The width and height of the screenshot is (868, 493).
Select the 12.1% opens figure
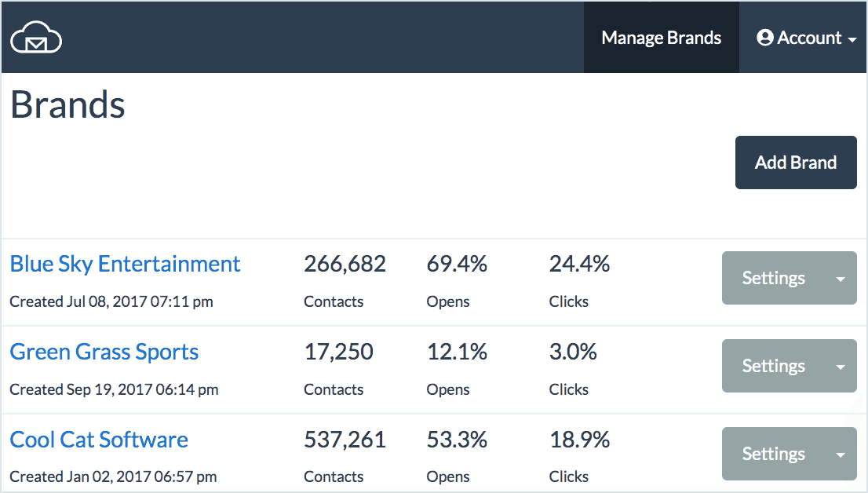coord(457,352)
